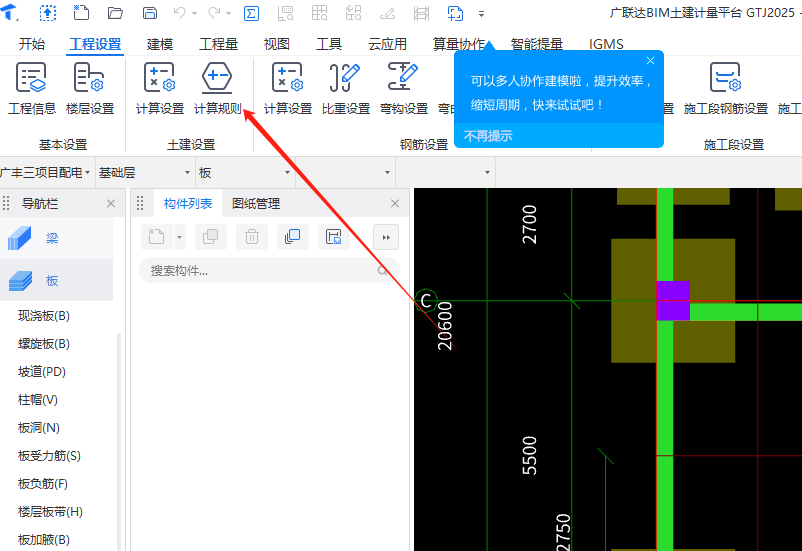Open 楼层设置 floor settings icon
802x551 pixels.
coord(90,88)
